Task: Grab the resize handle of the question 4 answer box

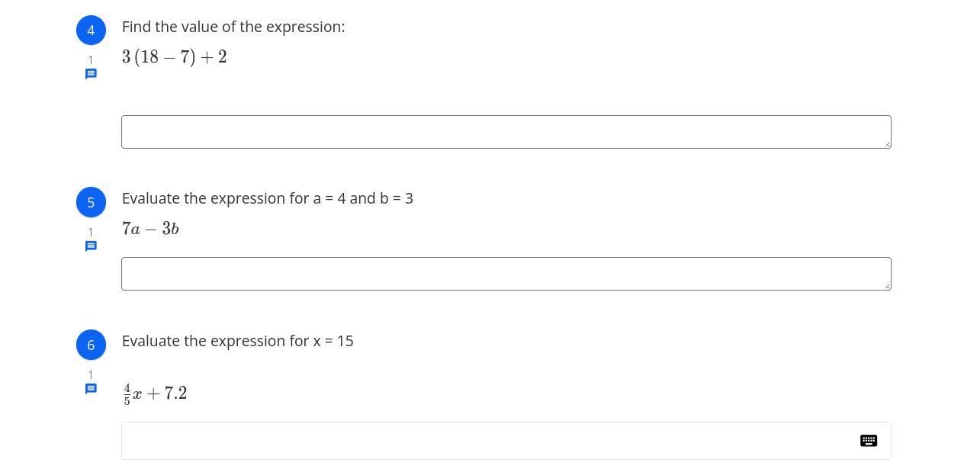Action: [887, 144]
